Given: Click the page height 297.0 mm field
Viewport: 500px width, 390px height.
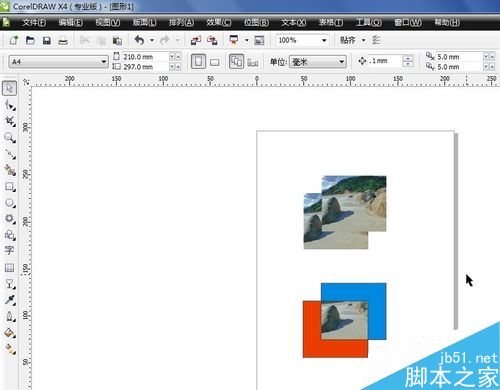Looking at the screenshot, I should click(x=145, y=67).
